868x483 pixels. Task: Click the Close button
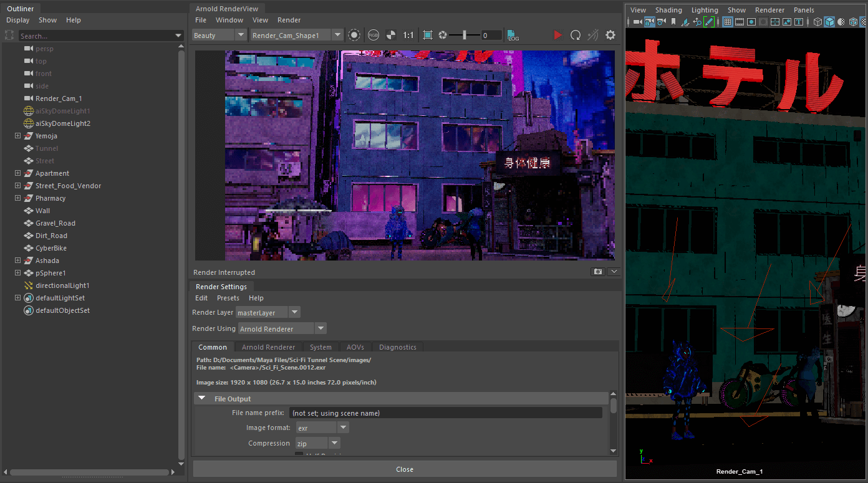pos(404,469)
